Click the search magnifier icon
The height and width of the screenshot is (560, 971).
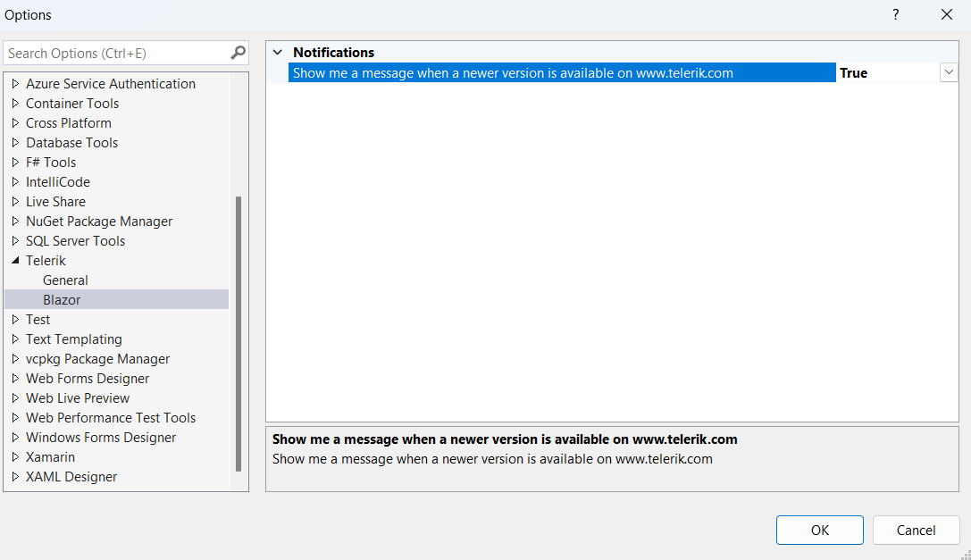239,53
